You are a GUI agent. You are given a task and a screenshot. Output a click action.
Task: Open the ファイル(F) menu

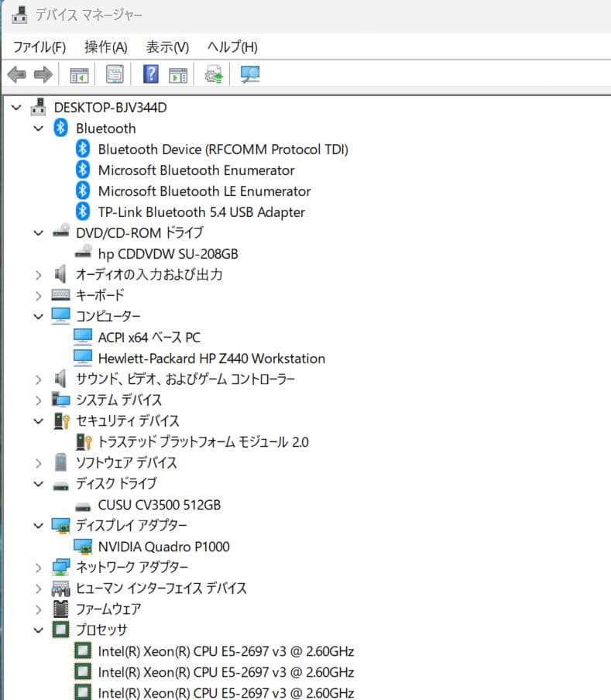[39, 47]
